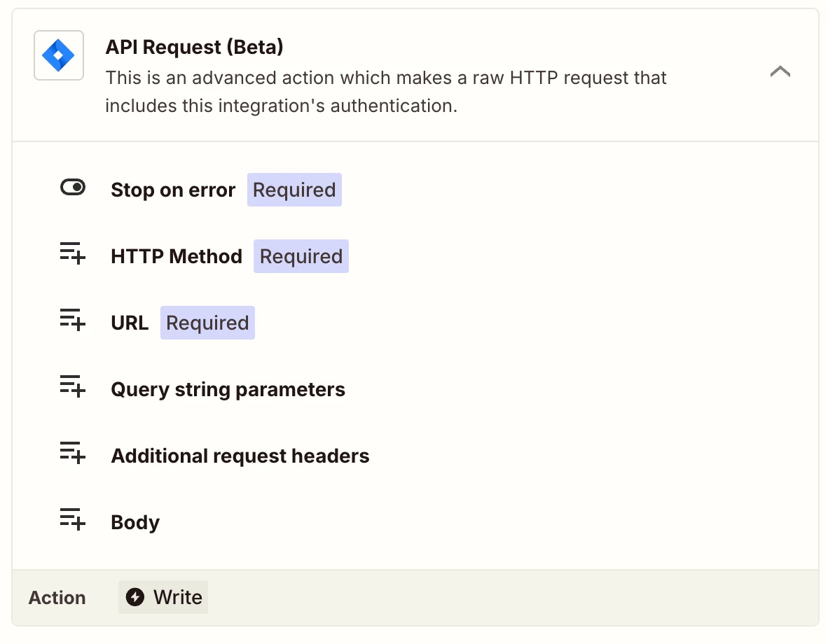Open the Additional request headers field
This screenshot has width=828, height=644.
[x=240, y=456]
